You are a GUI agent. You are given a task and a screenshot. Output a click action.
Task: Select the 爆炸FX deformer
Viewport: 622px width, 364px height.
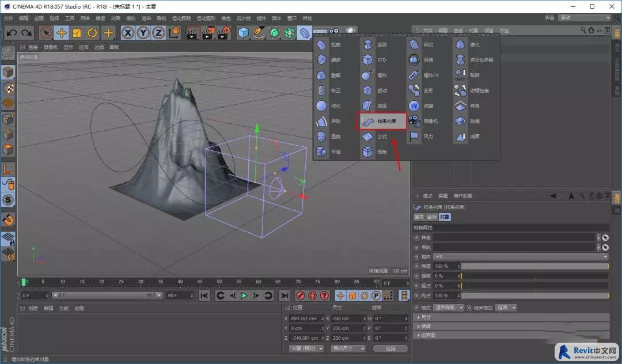[424, 75]
